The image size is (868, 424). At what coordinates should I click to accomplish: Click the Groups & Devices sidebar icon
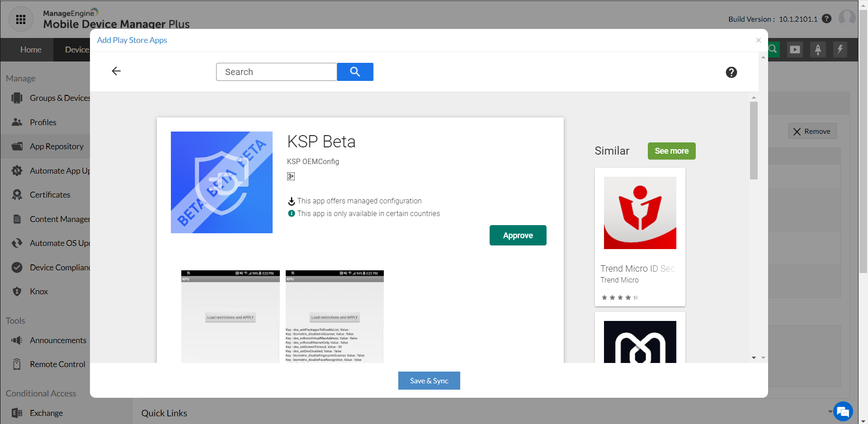[x=17, y=98]
